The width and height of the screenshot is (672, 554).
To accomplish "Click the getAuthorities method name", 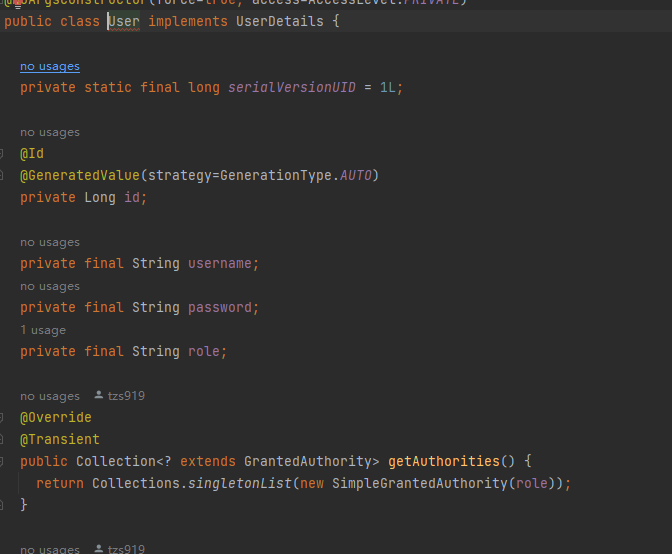I will (x=444, y=461).
